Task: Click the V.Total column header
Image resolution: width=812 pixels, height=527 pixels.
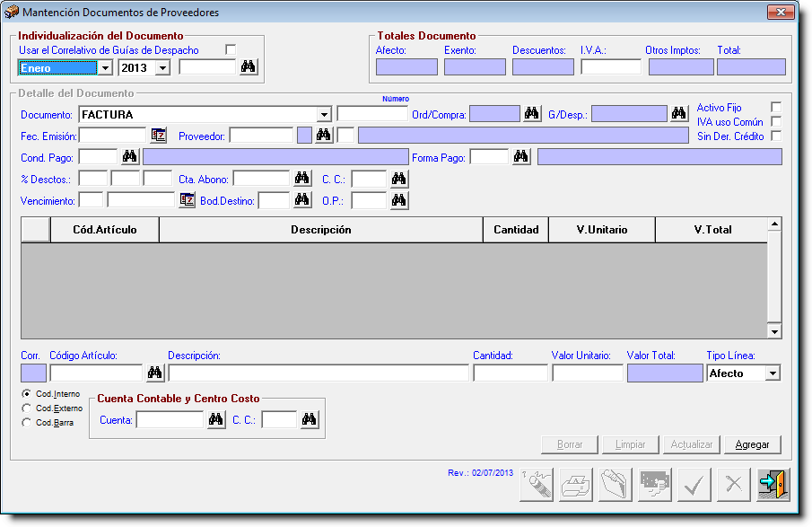Action: [x=712, y=230]
